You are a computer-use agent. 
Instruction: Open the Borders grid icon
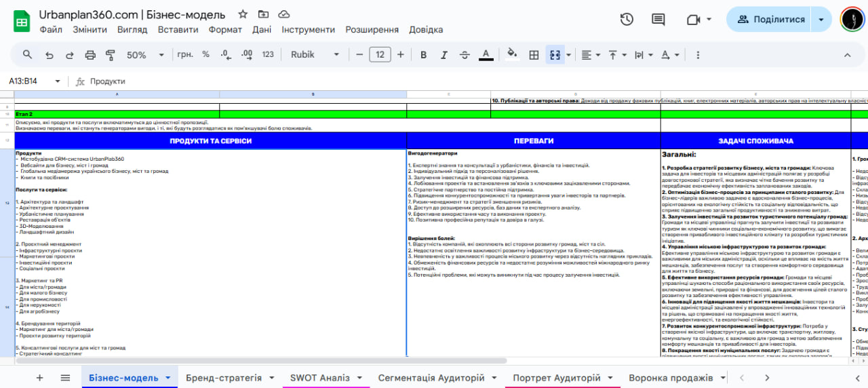coord(534,55)
